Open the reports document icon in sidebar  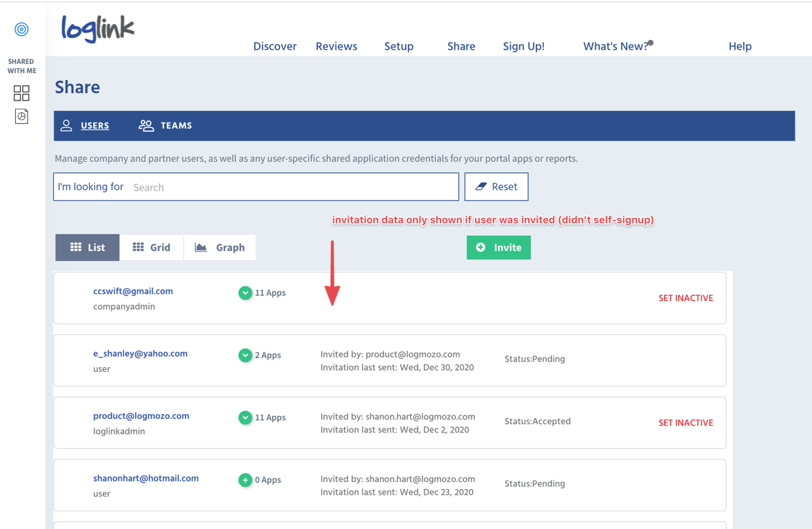tap(21, 116)
